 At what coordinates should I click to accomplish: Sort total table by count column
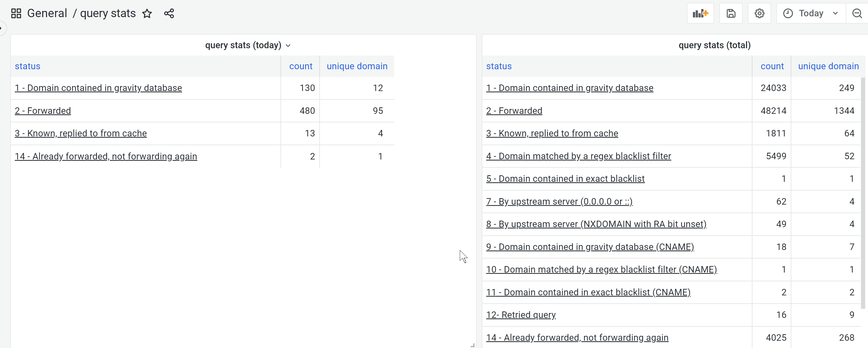point(772,66)
